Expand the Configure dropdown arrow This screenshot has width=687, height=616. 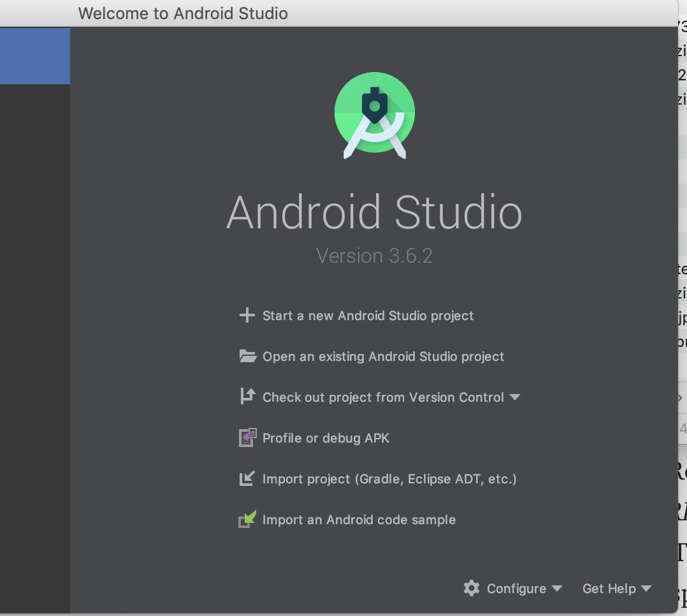click(557, 589)
